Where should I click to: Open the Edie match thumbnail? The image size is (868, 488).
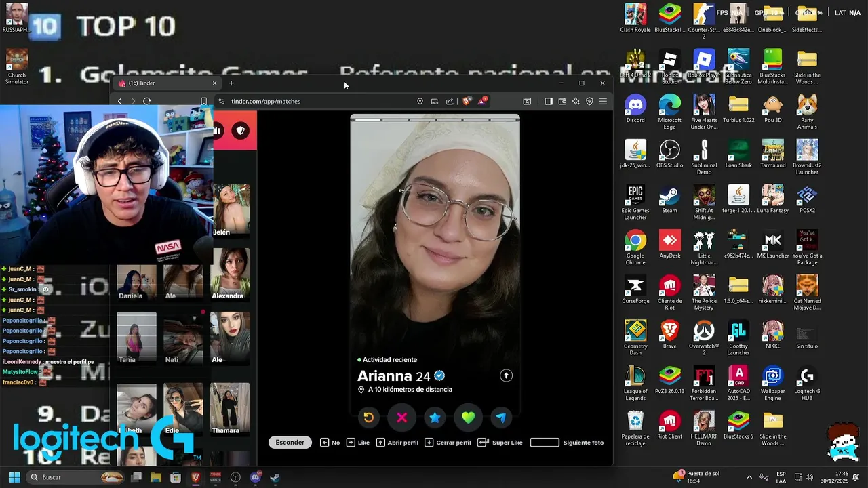pos(183,409)
